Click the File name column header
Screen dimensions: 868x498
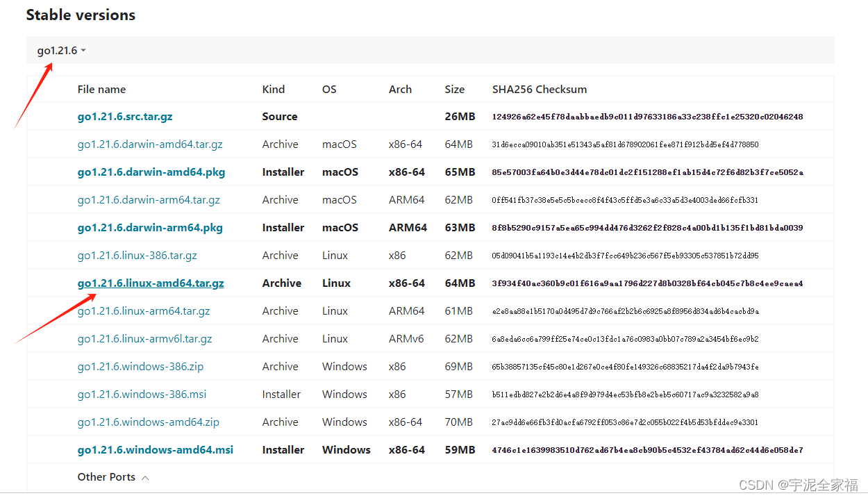(x=101, y=89)
